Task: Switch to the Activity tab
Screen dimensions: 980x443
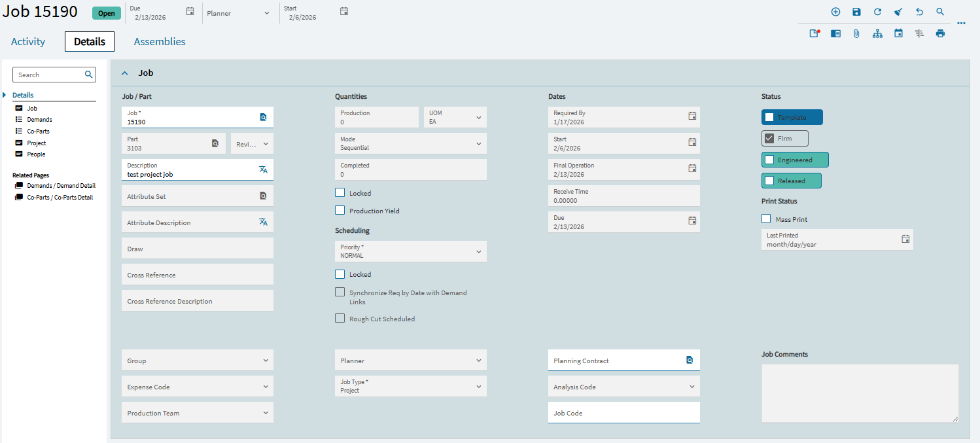Action: tap(27, 41)
